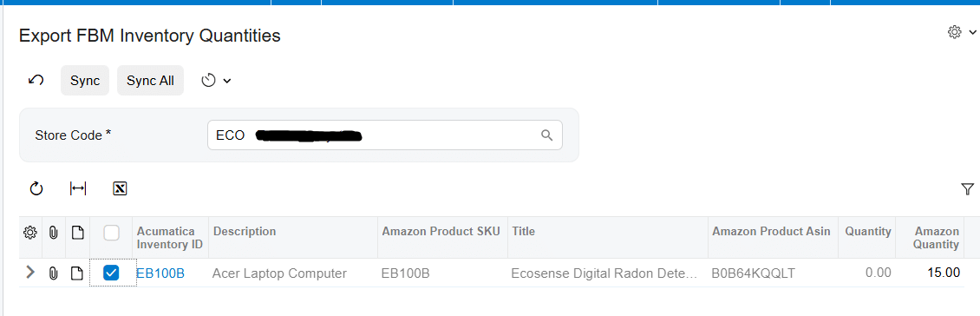
Task: Uncheck the EB100B row checkbox
Action: [111, 273]
